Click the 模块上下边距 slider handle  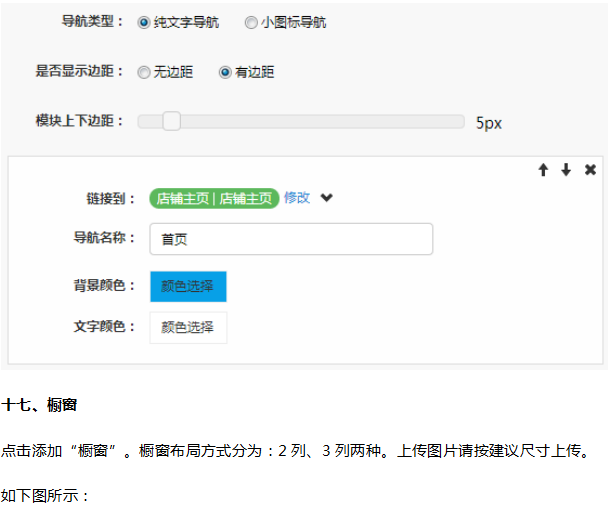(x=171, y=121)
